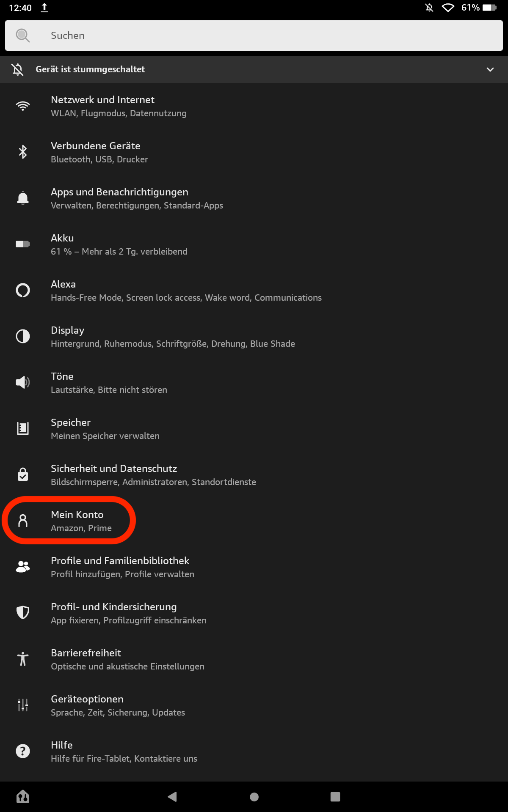This screenshot has width=508, height=812.
Task: Open Profile und Familienbibliothek
Action: pyautogui.click(x=122, y=567)
